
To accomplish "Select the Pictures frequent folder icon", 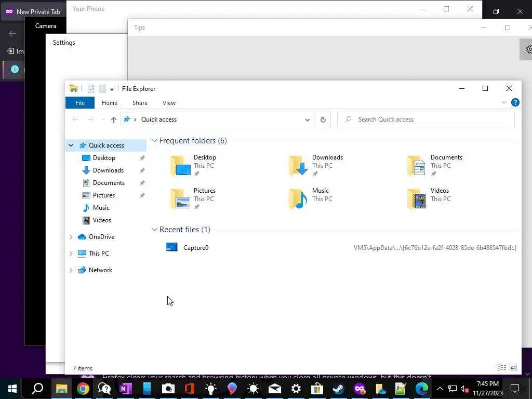I will click(x=180, y=199).
